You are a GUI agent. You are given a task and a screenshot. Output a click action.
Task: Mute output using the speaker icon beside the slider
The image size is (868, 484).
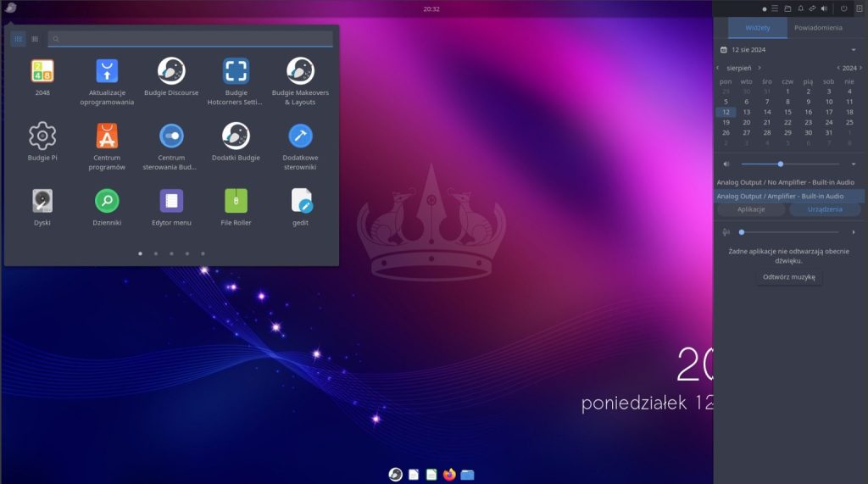pyautogui.click(x=726, y=164)
